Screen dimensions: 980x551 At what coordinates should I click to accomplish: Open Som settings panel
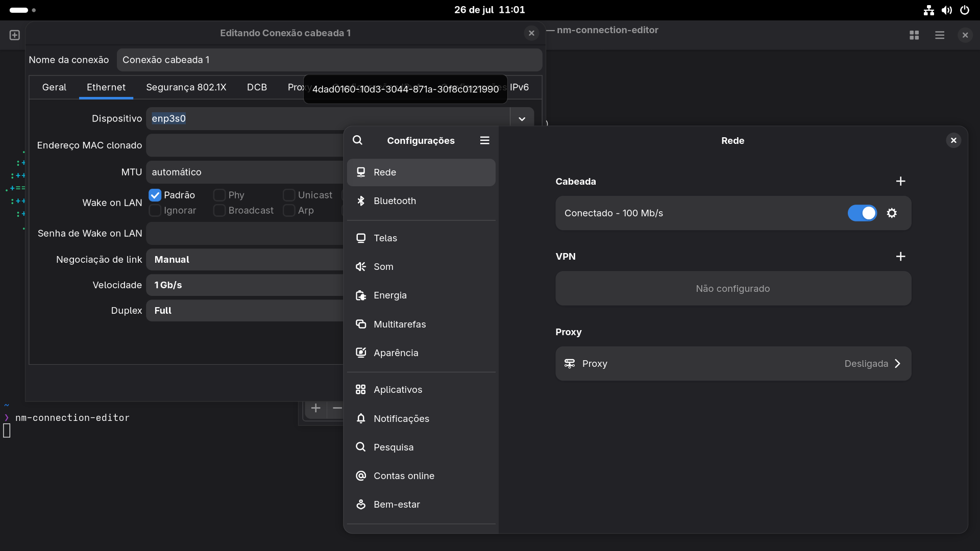click(421, 267)
